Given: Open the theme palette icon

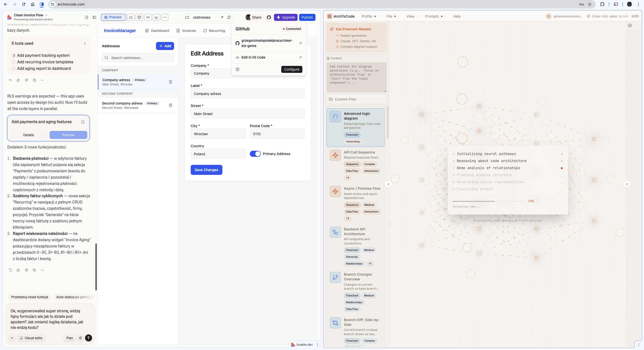Looking at the screenshot, I should (139, 17).
